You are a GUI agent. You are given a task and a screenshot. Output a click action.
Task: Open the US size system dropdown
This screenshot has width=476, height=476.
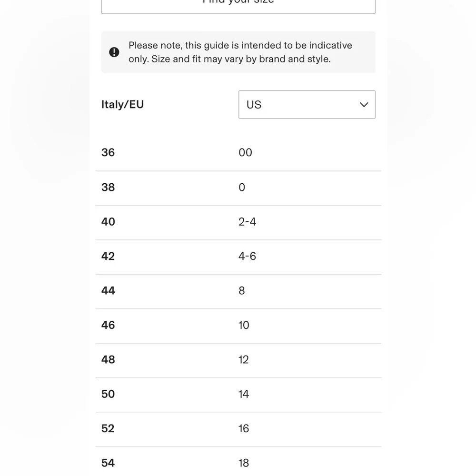307,104
